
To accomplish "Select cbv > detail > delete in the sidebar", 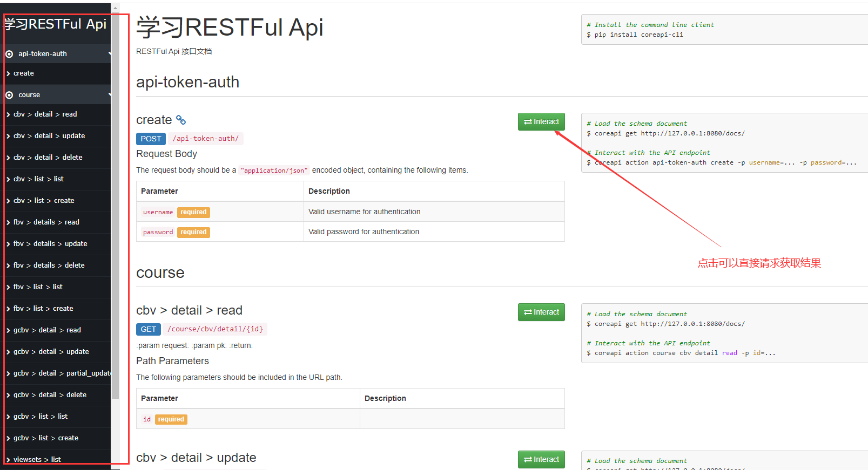I will (48, 158).
